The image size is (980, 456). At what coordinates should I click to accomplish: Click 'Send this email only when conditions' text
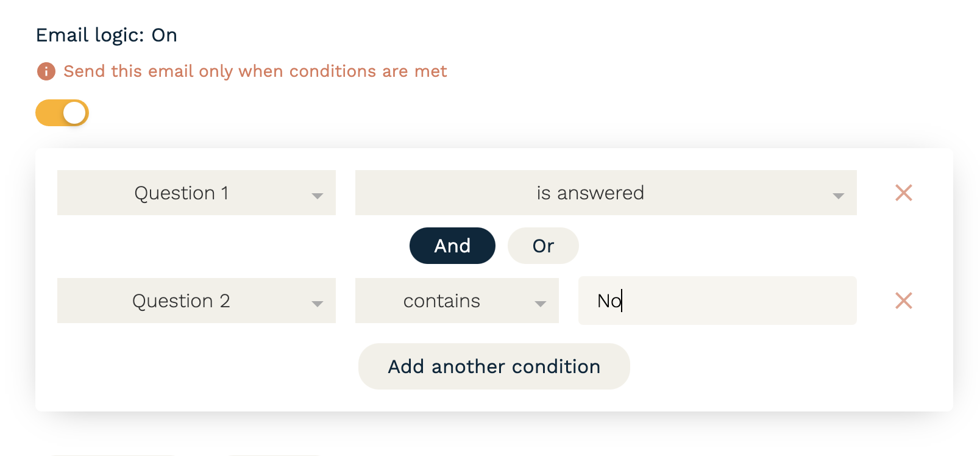(x=255, y=71)
